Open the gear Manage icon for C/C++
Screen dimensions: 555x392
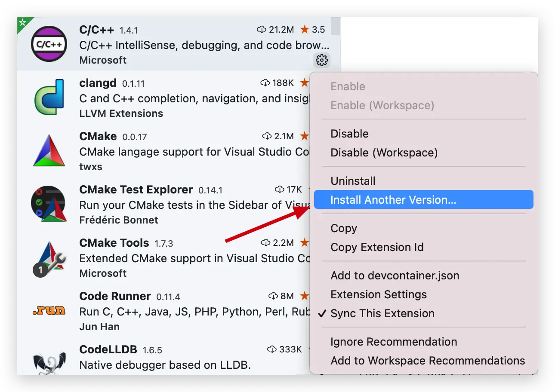click(321, 60)
